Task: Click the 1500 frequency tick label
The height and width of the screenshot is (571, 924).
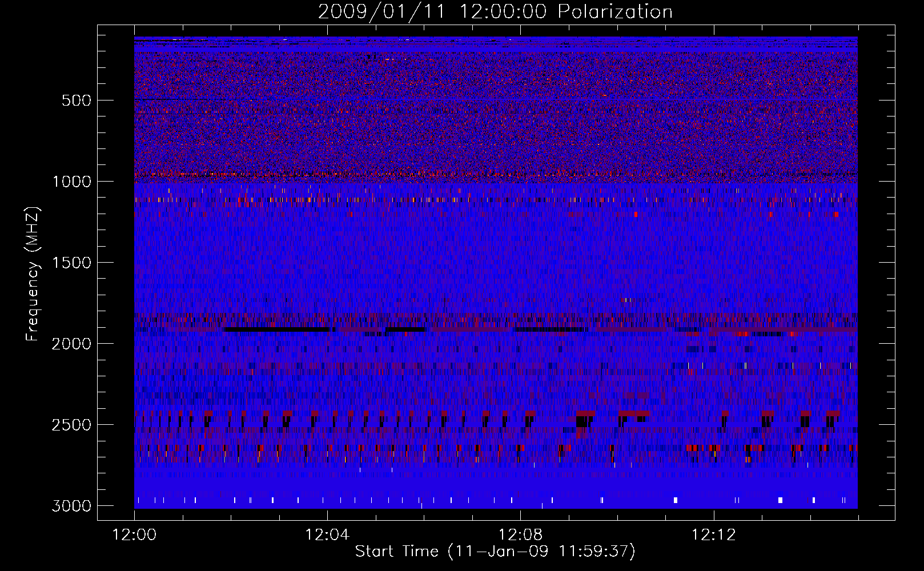Action: tap(71, 263)
